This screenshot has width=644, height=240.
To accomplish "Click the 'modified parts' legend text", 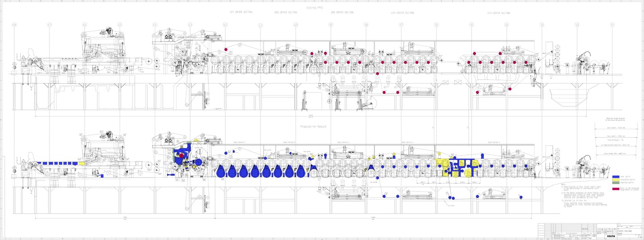I will (627, 183).
